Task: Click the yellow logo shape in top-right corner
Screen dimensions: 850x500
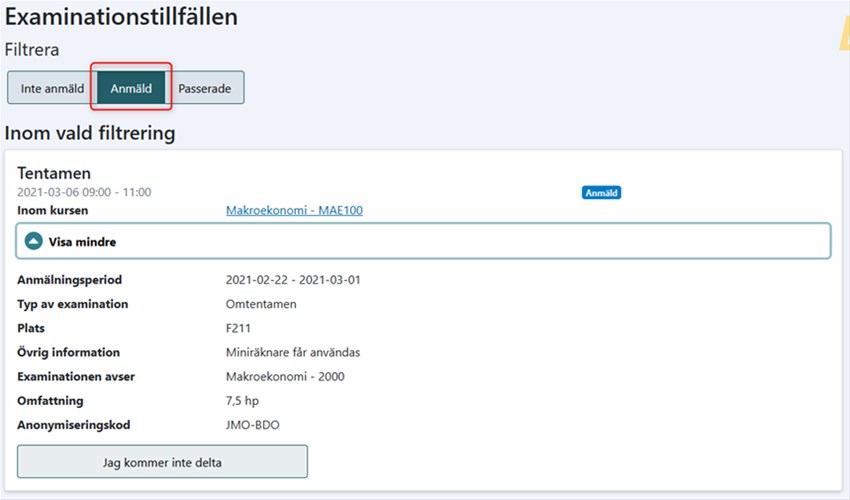Action: coord(843,35)
